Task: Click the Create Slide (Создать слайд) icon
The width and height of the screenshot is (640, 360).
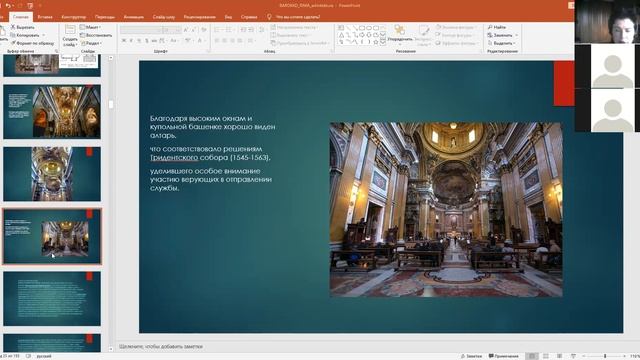Action: click(x=70, y=30)
